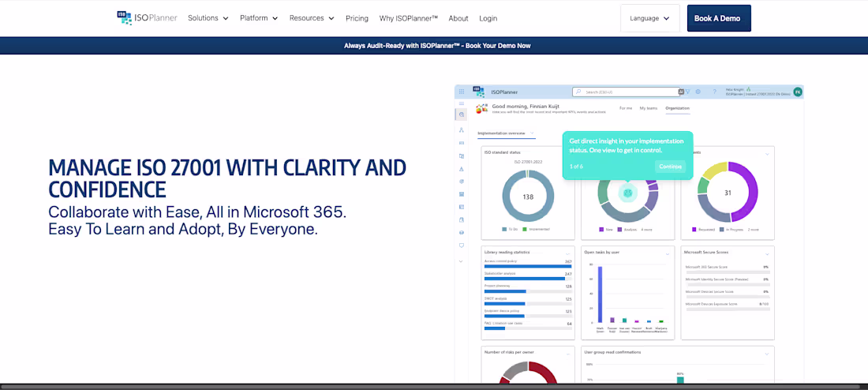Viewport: 868px width, 390px height.
Task: Switch to the My teams tab
Action: [649, 108]
